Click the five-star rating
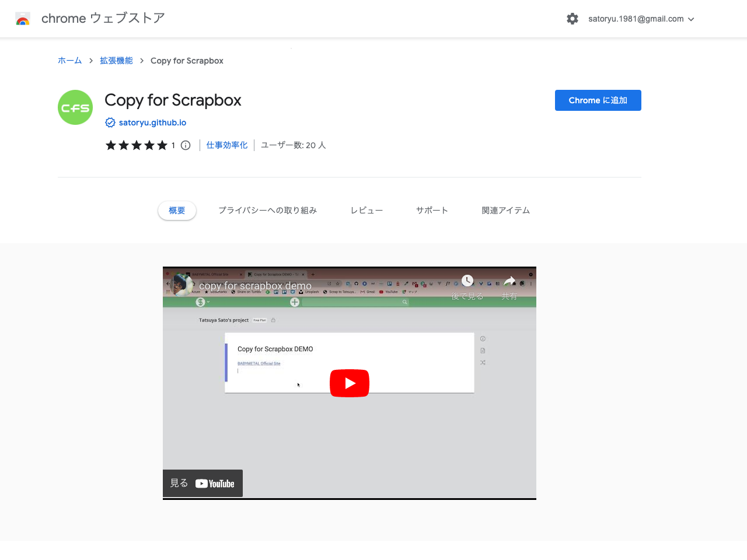The width and height of the screenshot is (747, 560). [136, 145]
